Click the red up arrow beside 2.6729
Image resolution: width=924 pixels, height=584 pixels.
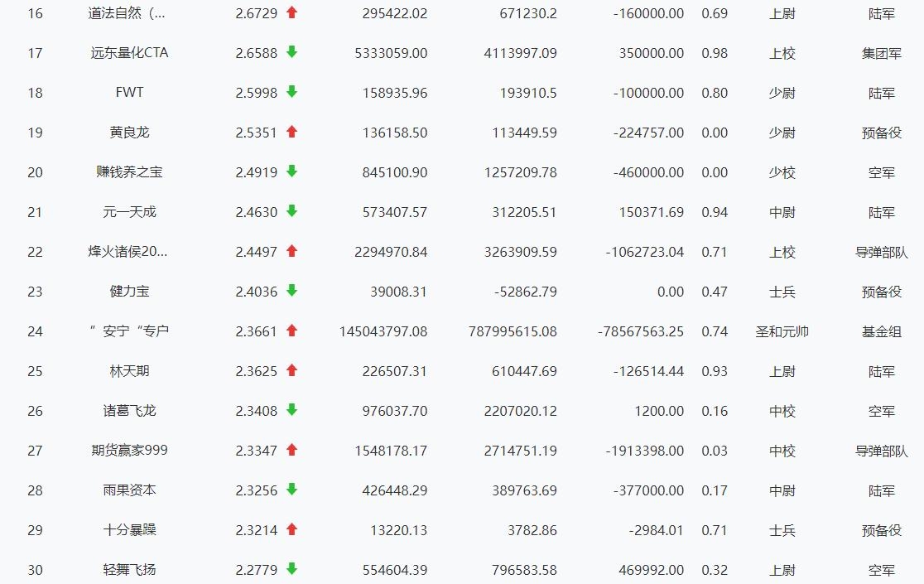point(291,12)
